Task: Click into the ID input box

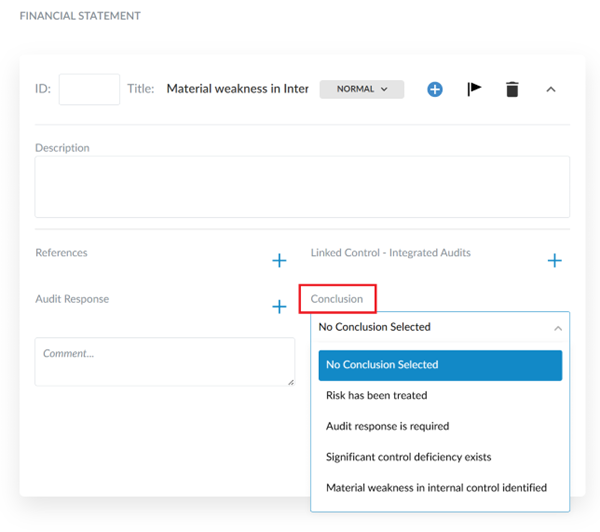Action: [x=89, y=89]
